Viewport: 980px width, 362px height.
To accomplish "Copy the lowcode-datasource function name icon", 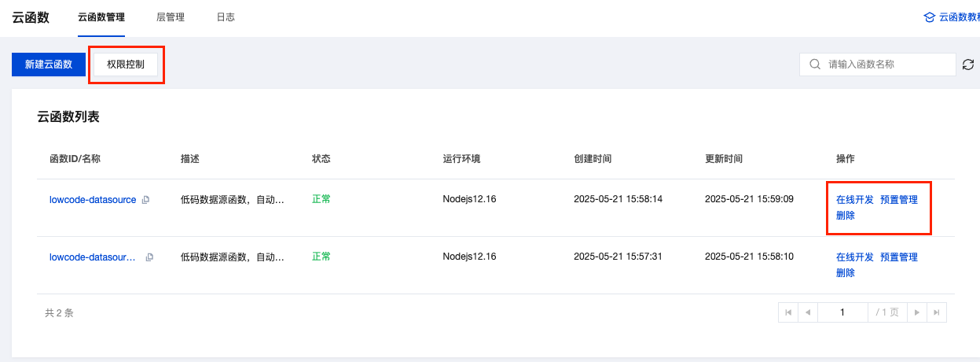I will (x=145, y=200).
